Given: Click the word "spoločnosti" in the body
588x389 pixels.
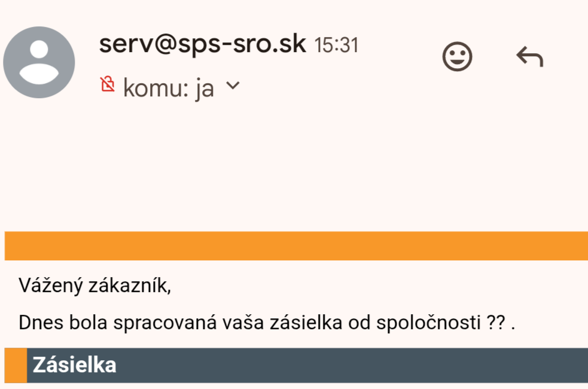Looking at the screenshot, I should tap(428, 323).
